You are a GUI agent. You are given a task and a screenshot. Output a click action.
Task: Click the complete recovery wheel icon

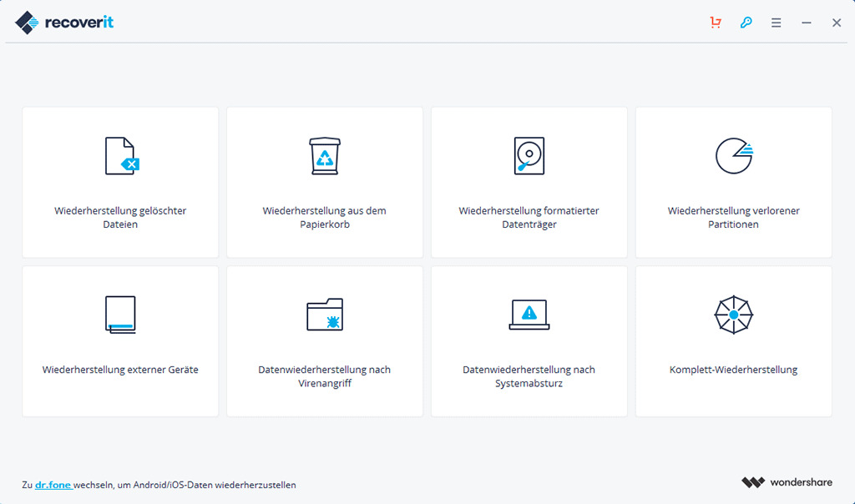(733, 315)
